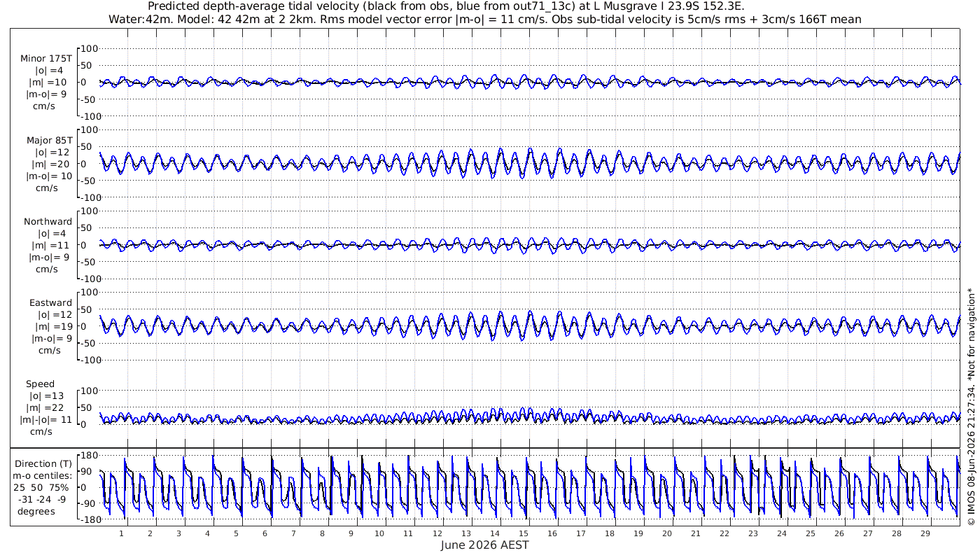Screen dimensions: 980x560
Task: Click the '-31 -24 -9' centile values
Action: pos(43,499)
